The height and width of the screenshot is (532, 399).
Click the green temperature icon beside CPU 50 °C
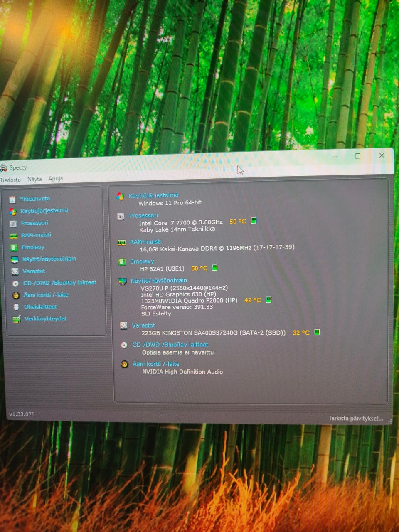point(254,221)
